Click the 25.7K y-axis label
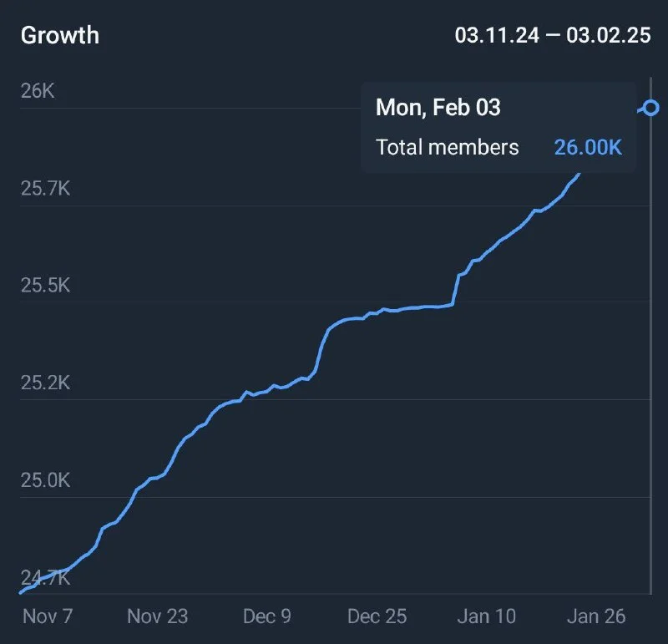This screenshot has height=644, width=668. [45, 188]
